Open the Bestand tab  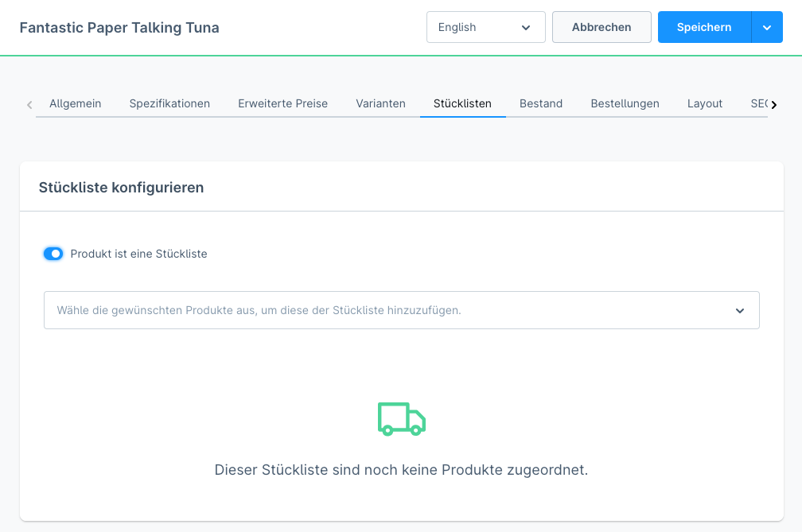(541, 103)
